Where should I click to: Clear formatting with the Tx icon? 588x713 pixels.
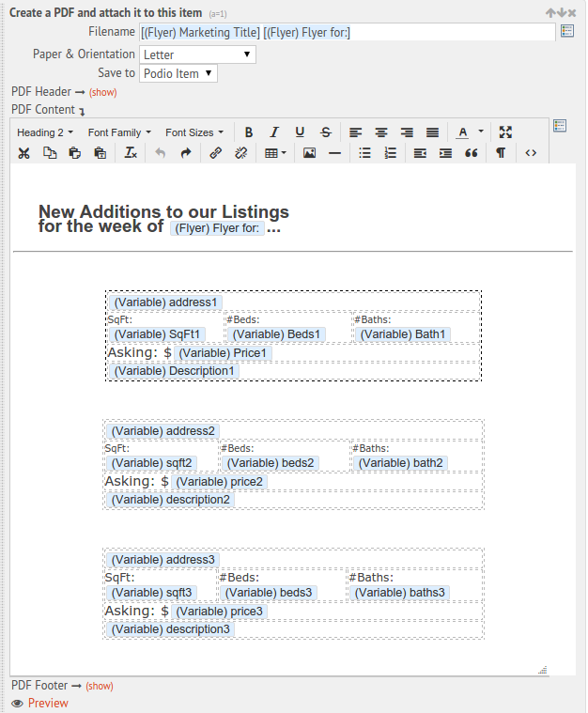point(131,153)
